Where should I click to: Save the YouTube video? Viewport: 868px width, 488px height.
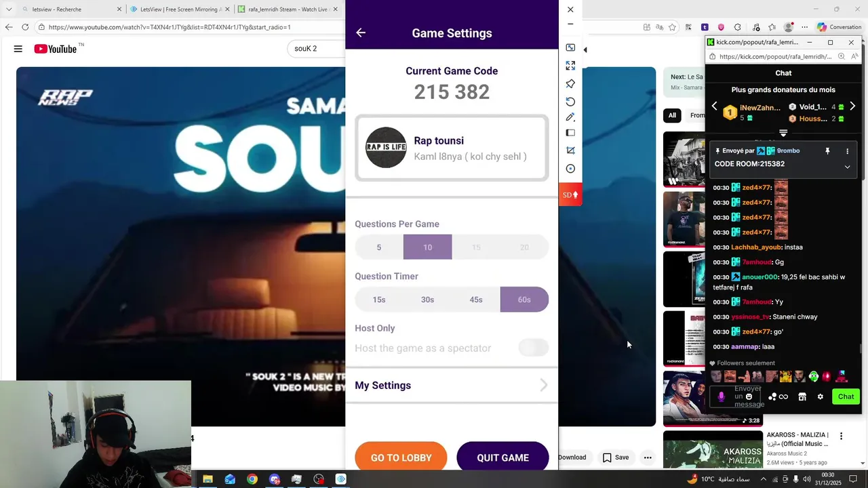coord(616,457)
